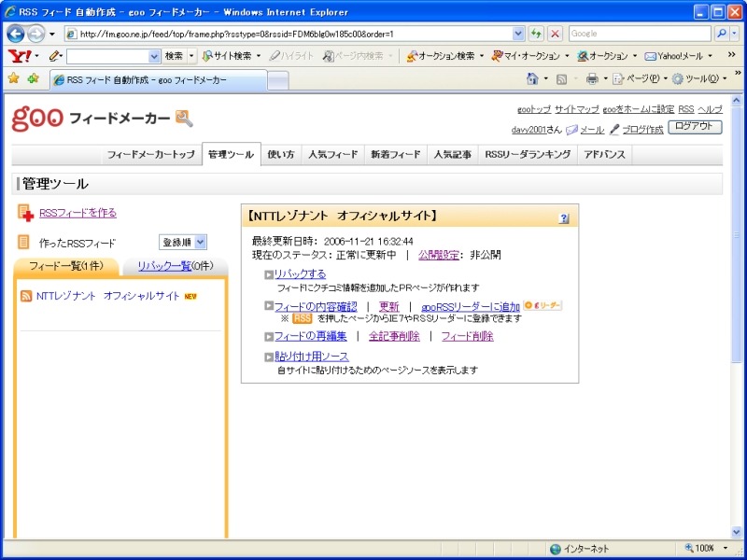Click the ログアウト button

pyautogui.click(x=695, y=127)
